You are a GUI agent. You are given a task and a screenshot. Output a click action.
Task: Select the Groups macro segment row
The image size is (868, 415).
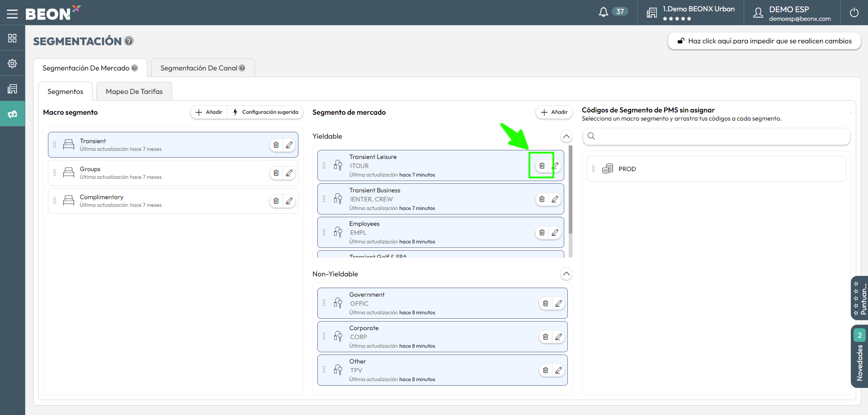pyautogui.click(x=173, y=173)
